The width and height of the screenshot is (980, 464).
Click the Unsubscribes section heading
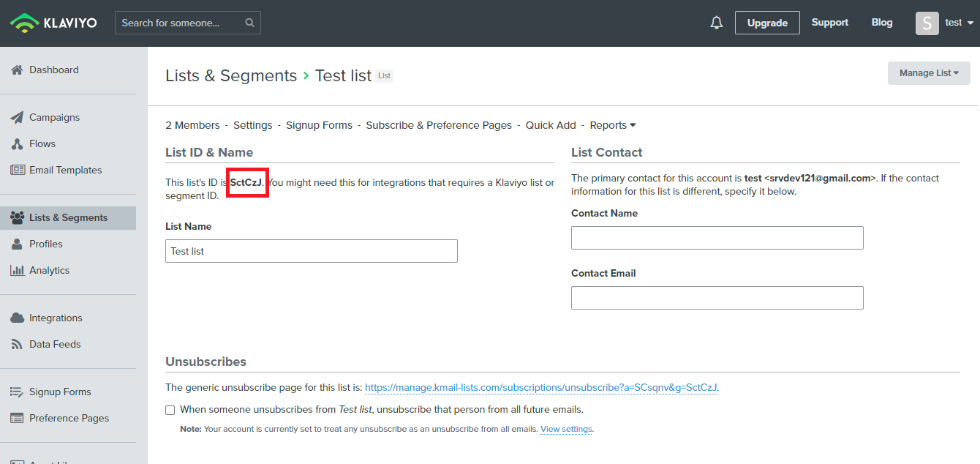click(x=206, y=362)
